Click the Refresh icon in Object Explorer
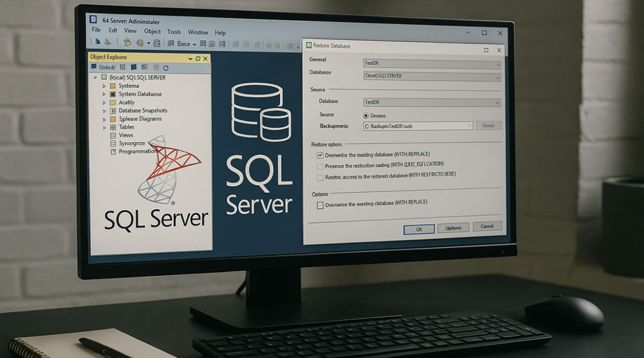The width and height of the screenshot is (644, 358). click(x=166, y=68)
